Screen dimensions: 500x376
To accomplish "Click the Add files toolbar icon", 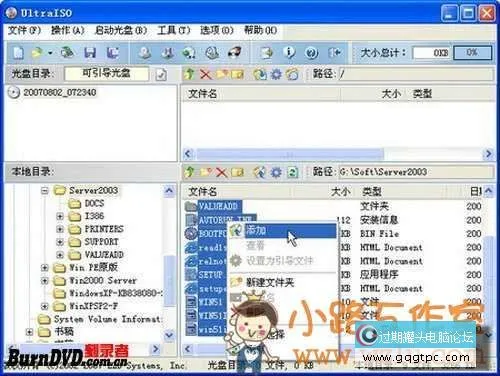I will click(267, 53).
